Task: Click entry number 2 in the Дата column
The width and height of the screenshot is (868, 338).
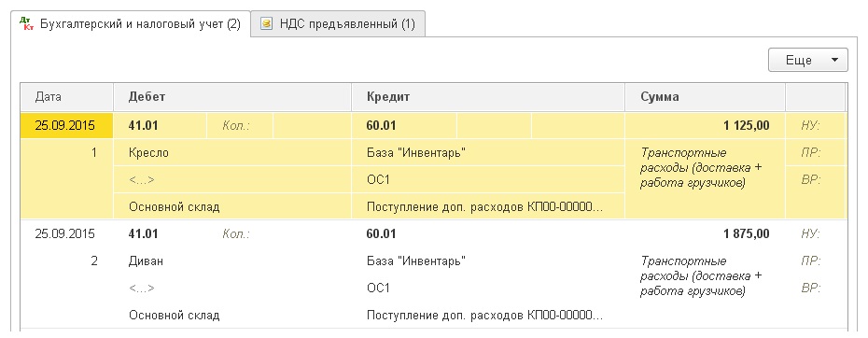Action: pos(94,261)
